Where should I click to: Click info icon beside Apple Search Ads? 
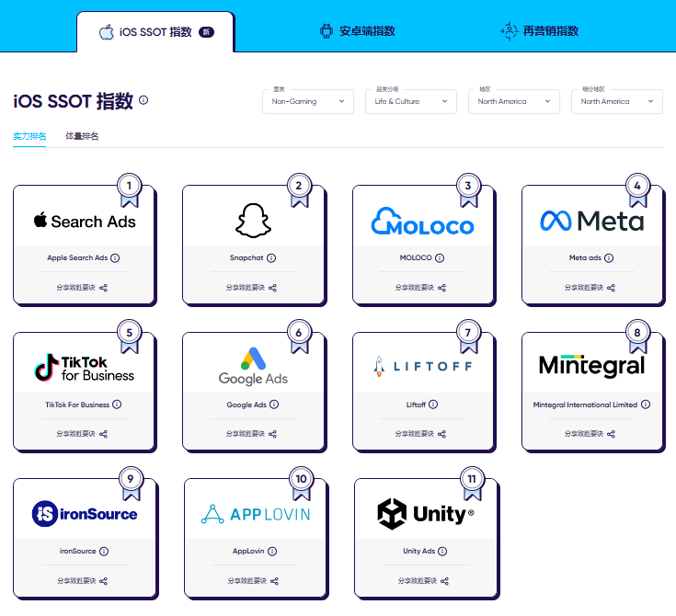pyautogui.click(x=115, y=257)
